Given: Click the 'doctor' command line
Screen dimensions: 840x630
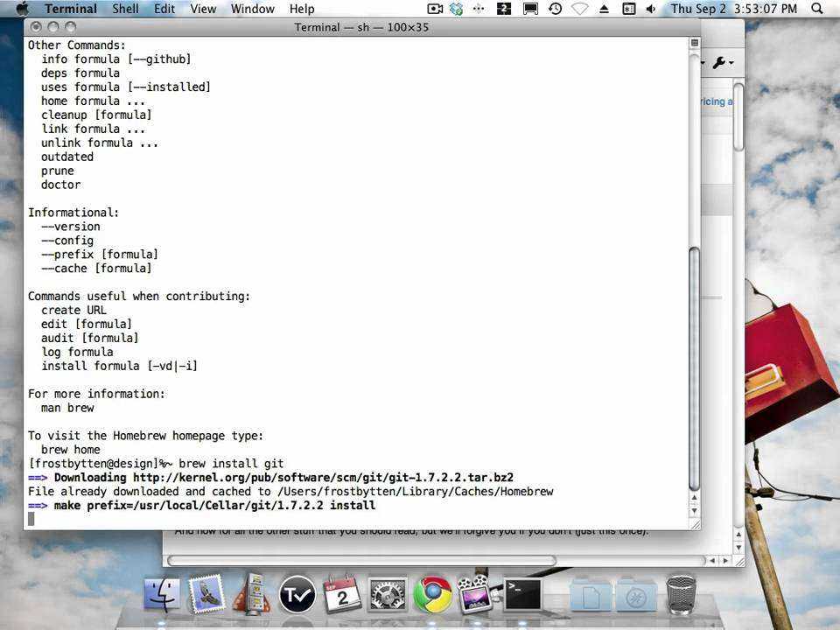Looking at the screenshot, I should [60, 185].
